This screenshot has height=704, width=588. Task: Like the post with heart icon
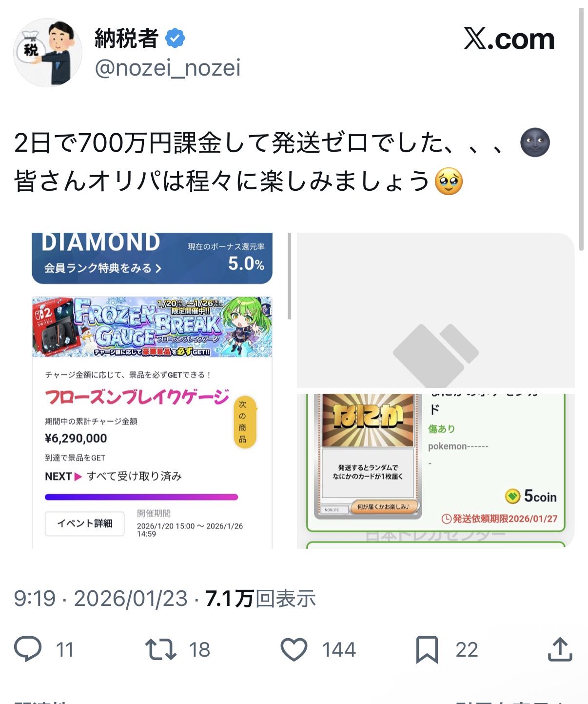point(294,650)
